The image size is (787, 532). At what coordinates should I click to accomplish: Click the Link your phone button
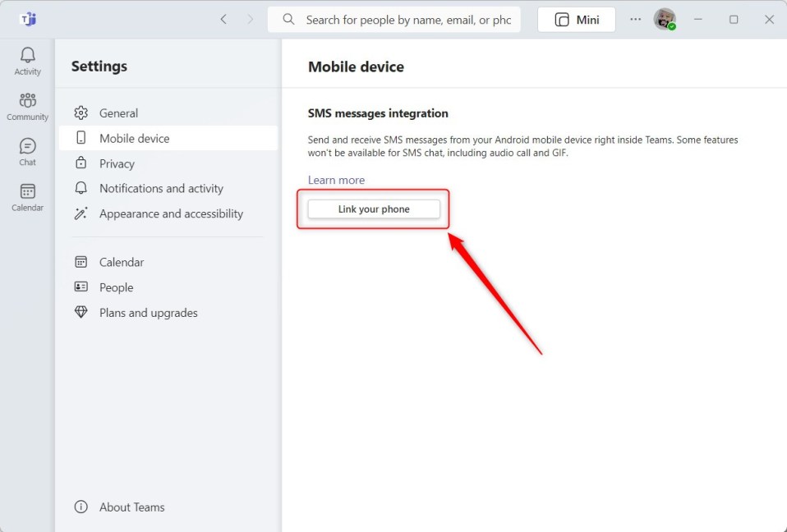[373, 209]
